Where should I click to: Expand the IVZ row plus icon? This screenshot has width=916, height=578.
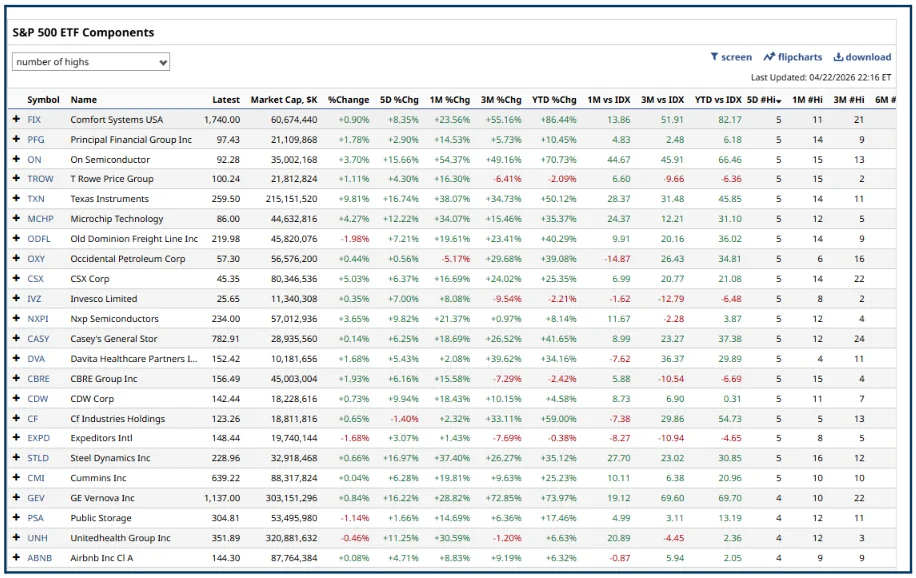click(16, 299)
